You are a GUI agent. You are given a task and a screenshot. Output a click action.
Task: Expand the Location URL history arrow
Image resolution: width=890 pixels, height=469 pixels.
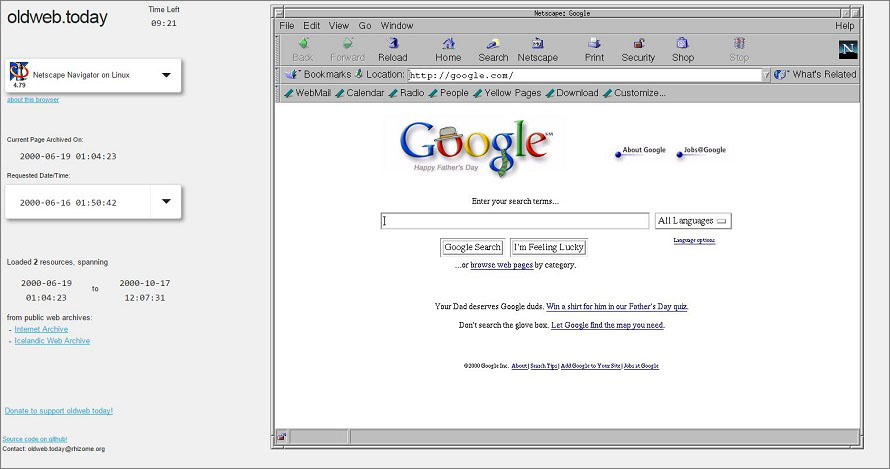tap(766, 75)
